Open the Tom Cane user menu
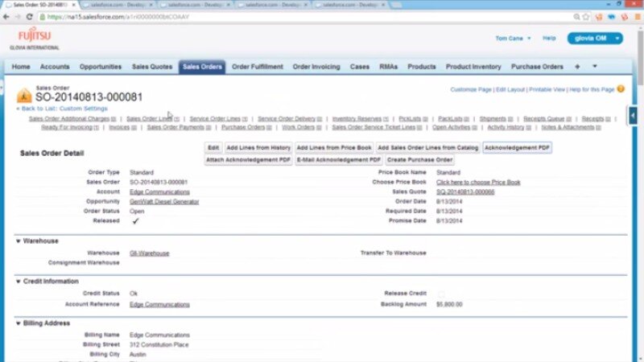This screenshot has width=644, height=362. pyautogui.click(x=512, y=38)
